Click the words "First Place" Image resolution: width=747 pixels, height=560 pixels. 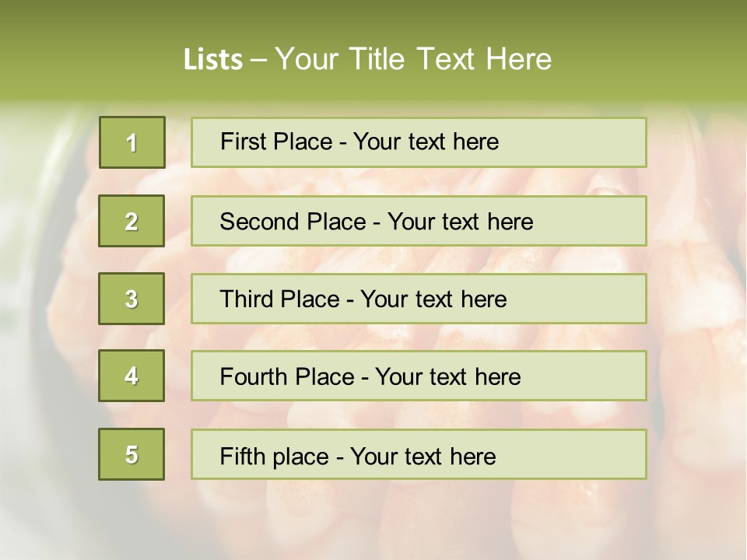tap(277, 142)
